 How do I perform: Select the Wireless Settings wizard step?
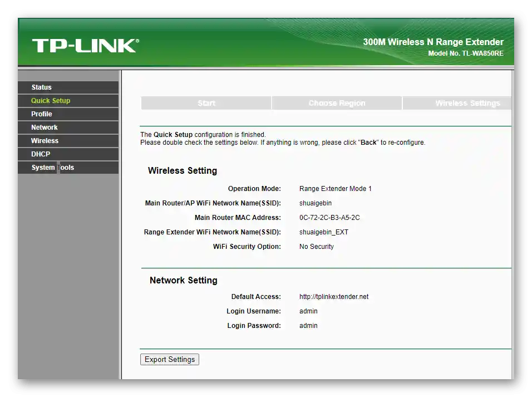tap(467, 103)
